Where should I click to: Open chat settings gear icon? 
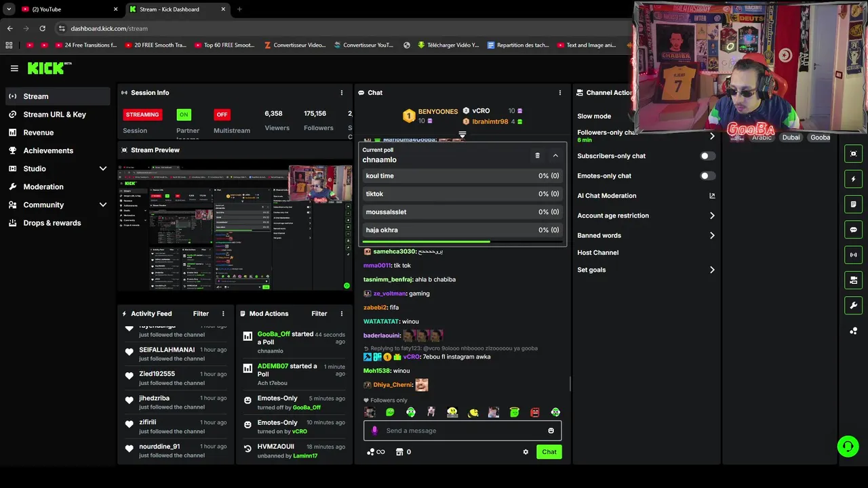(x=526, y=452)
